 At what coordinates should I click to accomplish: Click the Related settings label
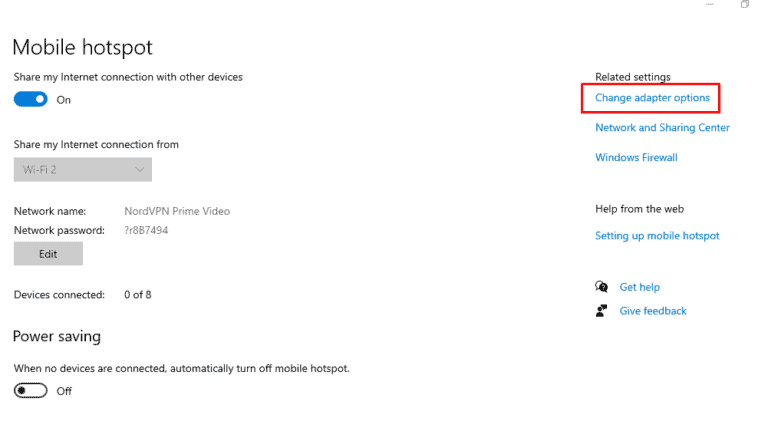tap(633, 77)
